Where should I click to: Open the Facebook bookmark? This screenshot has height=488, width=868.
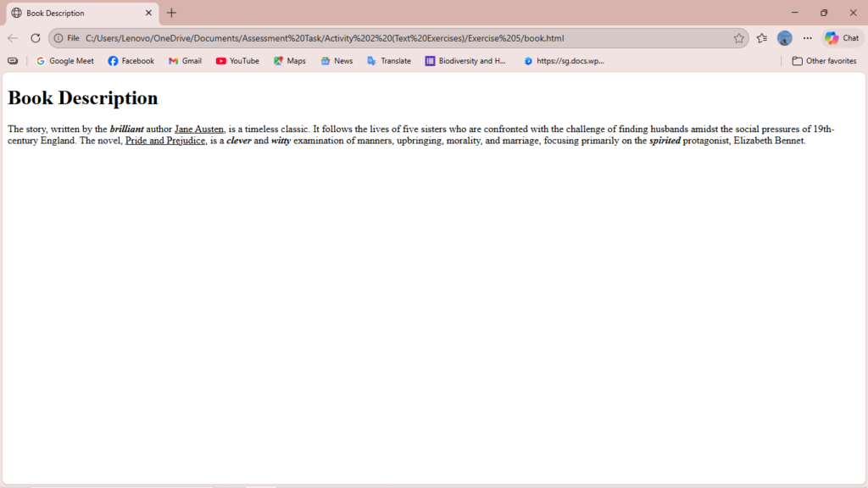point(131,61)
